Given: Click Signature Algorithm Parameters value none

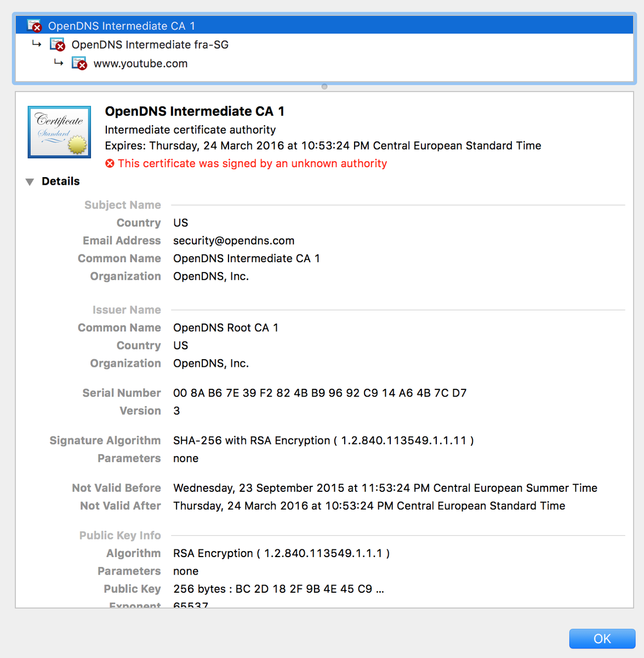Looking at the screenshot, I should (186, 458).
